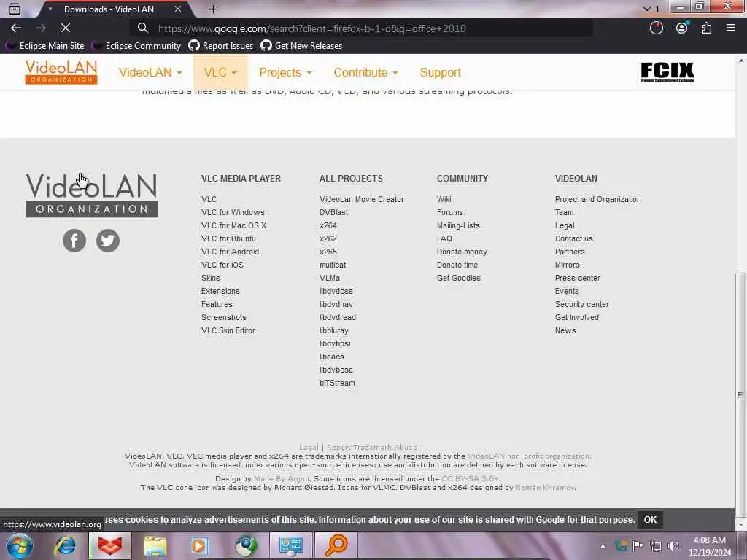747x560 pixels.
Task: Launch Internet Explorer from the taskbar
Action: coord(65,545)
